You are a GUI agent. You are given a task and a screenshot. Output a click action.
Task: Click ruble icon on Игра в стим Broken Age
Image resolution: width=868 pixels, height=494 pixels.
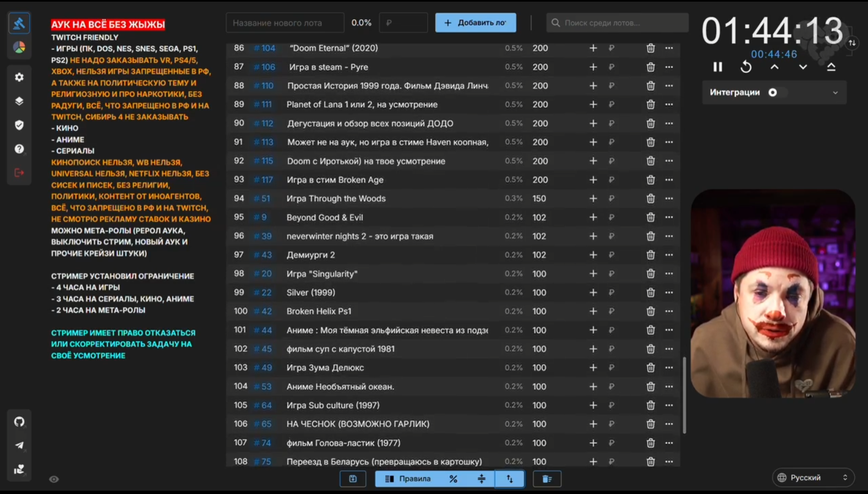[612, 180]
